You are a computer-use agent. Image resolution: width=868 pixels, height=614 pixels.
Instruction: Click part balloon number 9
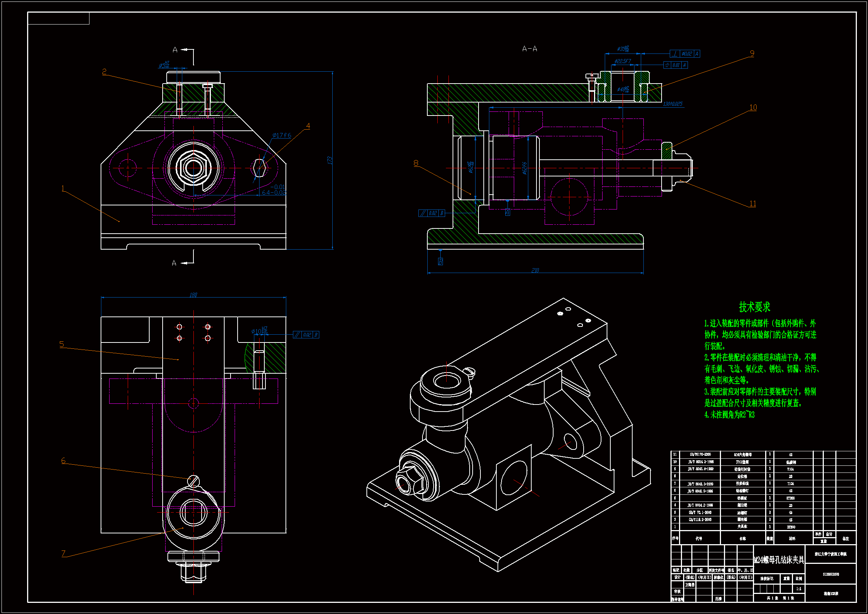752,53
